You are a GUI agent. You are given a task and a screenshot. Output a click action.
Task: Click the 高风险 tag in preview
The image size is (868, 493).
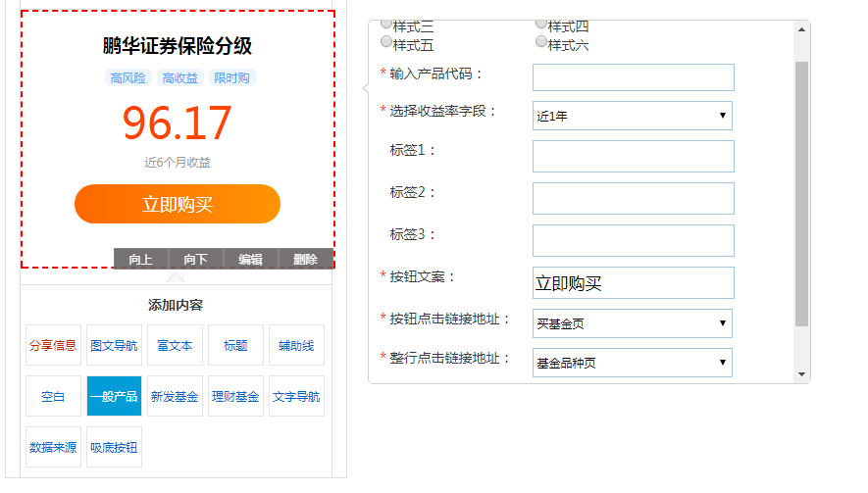pos(128,78)
